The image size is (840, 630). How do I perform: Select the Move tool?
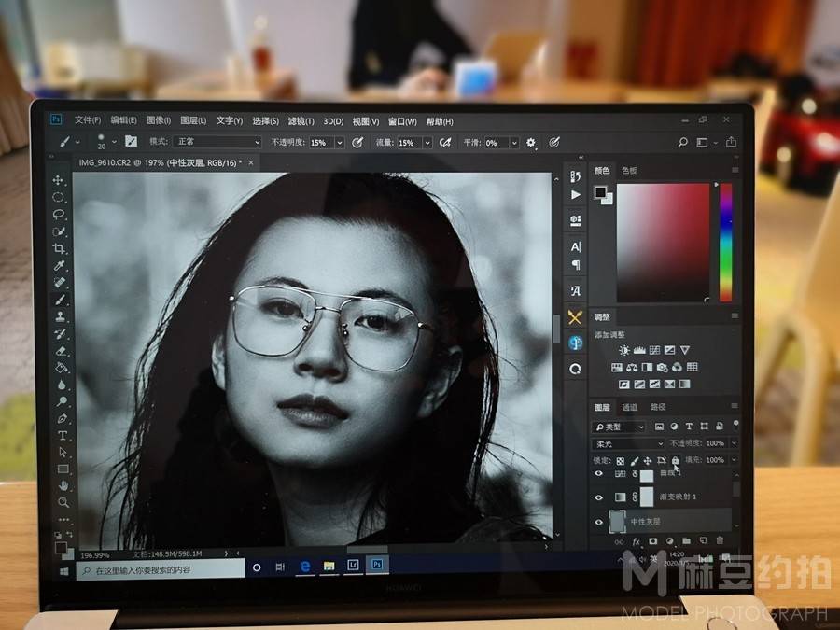59,180
